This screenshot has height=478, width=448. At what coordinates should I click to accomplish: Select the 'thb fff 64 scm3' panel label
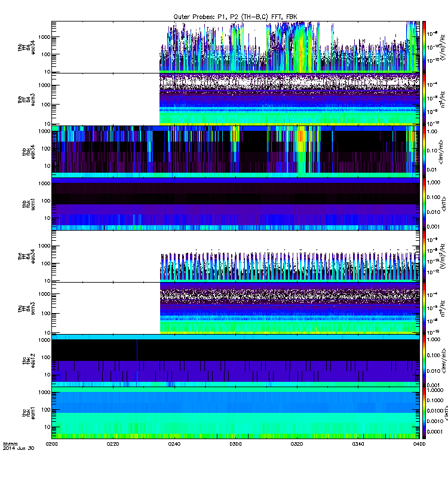26,99
